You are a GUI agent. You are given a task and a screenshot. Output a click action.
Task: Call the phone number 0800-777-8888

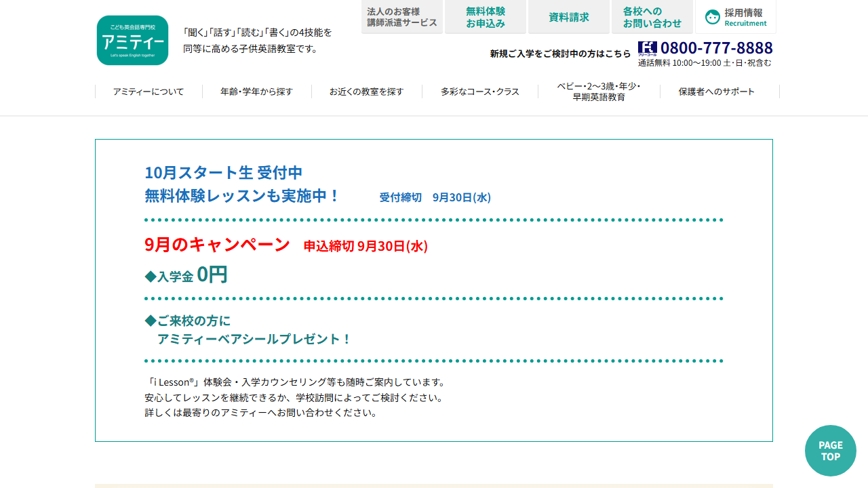pos(716,48)
